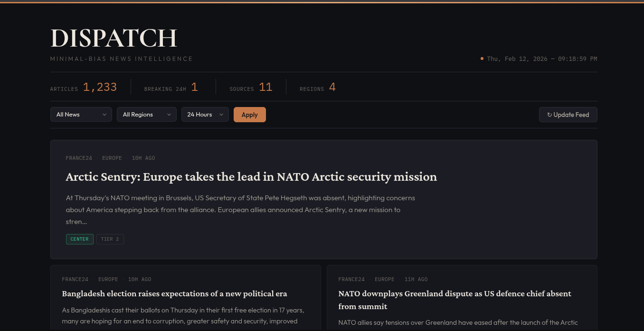Click the SOURCES counter showing 11
The width and height of the screenshot is (644, 331).
[x=251, y=87]
